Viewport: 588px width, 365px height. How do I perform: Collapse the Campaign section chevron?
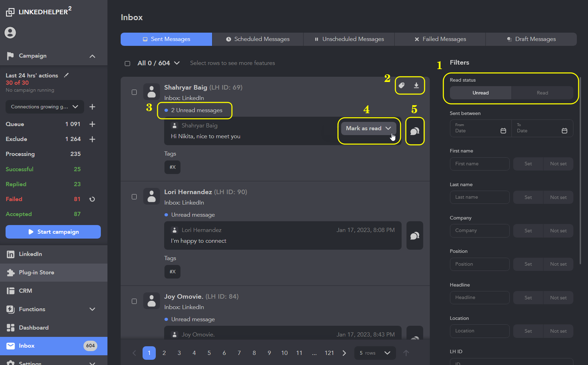click(92, 56)
